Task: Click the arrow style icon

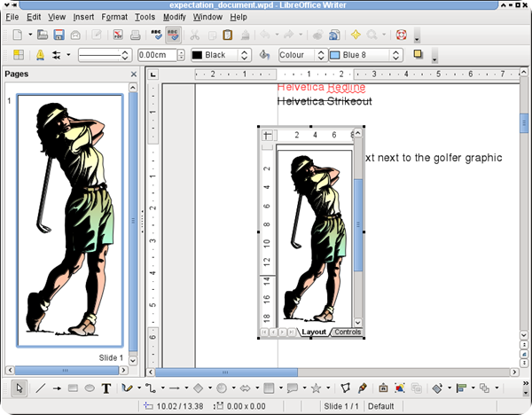Action: pos(57,55)
